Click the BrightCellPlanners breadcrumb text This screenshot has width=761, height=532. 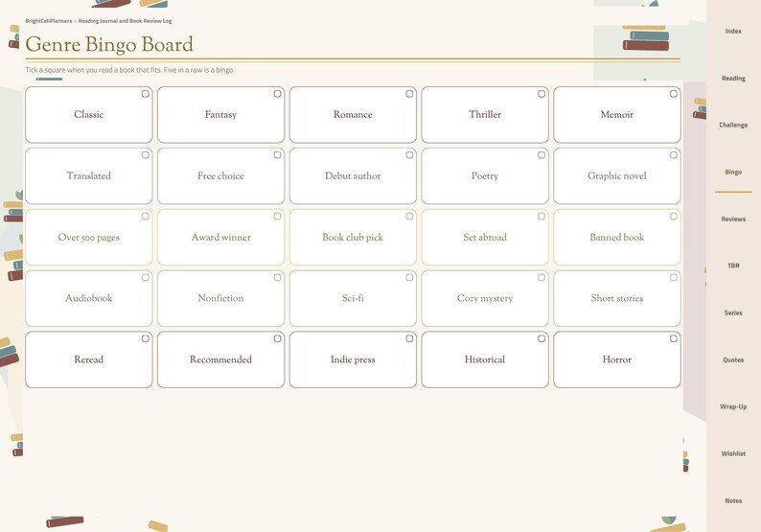[49, 21]
